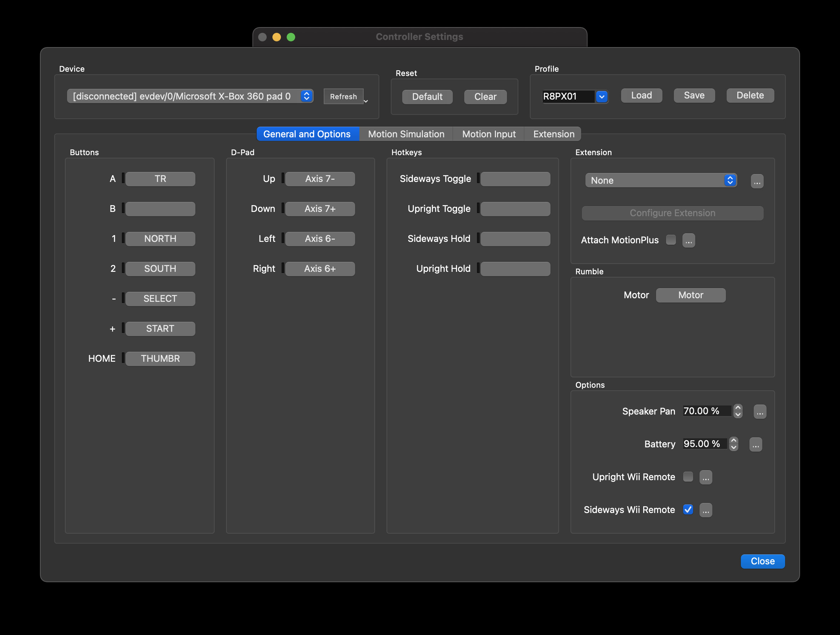Click ellipsis next to Sideways Wii Remote

706,510
